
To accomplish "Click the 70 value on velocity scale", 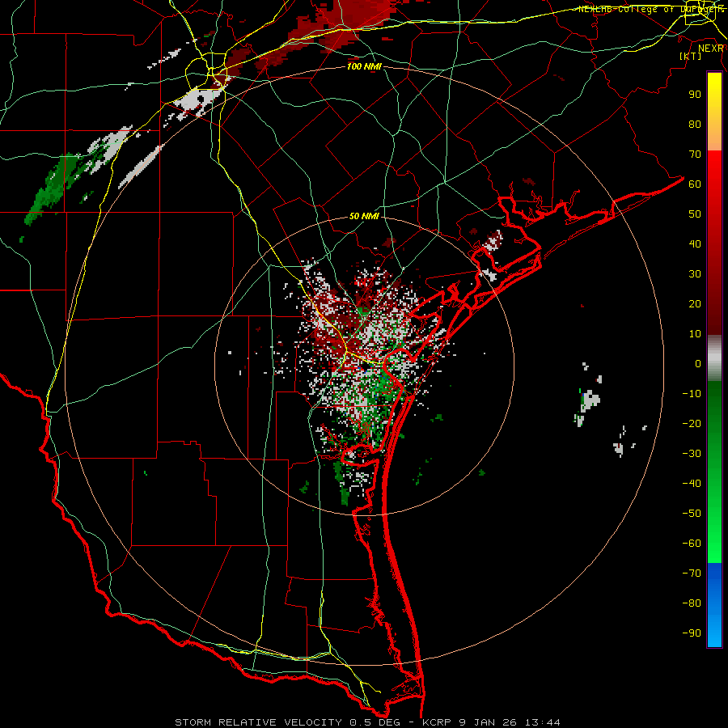I will tap(695, 154).
